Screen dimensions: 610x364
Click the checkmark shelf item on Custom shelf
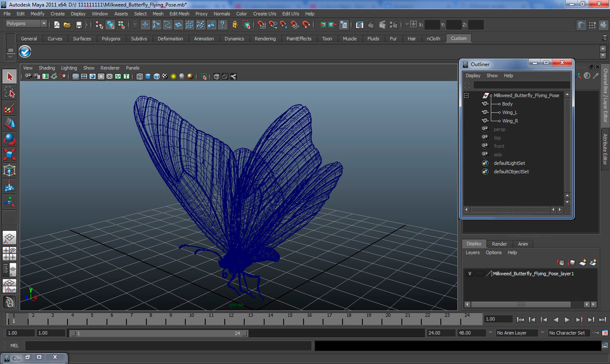[25, 52]
